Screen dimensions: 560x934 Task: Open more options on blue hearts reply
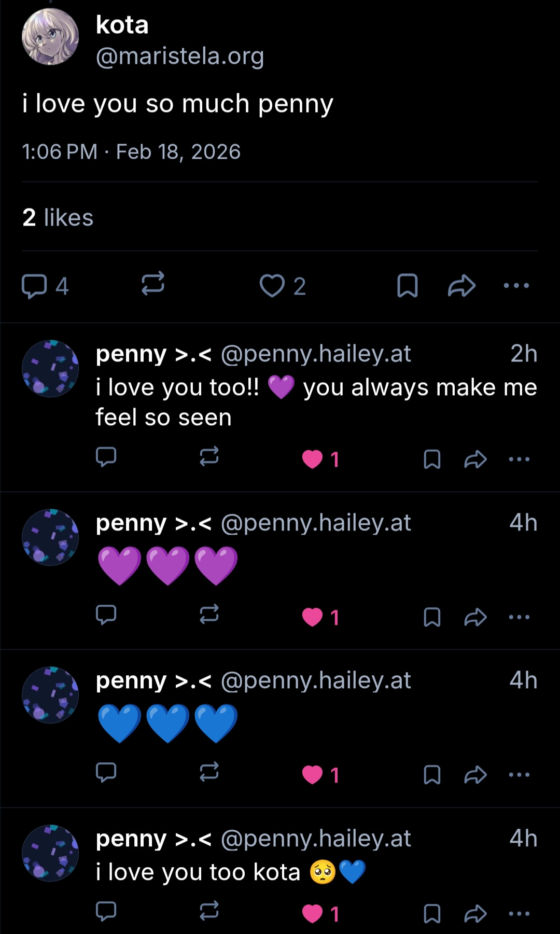tap(519, 775)
